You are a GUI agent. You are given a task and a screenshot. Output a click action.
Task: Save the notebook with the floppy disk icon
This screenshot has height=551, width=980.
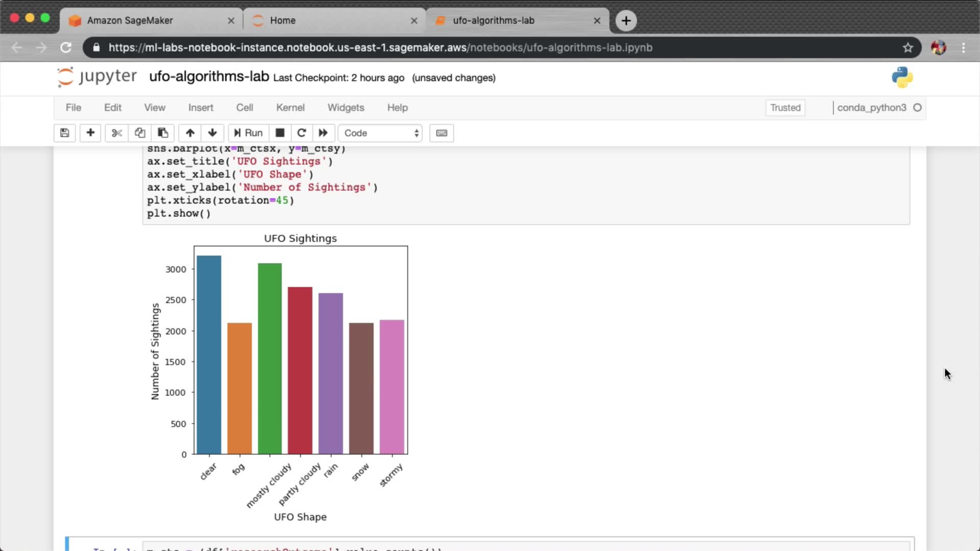click(x=64, y=133)
